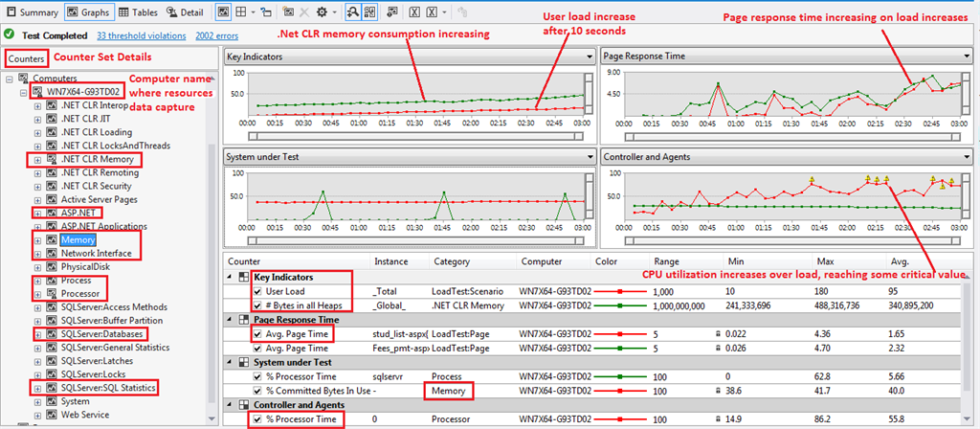Uncheck the User Load counter checkbox
The width and height of the screenshot is (980, 429).
(256, 291)
